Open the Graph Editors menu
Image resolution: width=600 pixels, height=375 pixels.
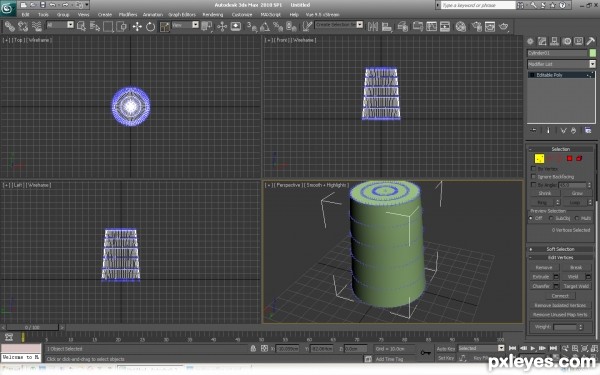click(x=182, y=15)
